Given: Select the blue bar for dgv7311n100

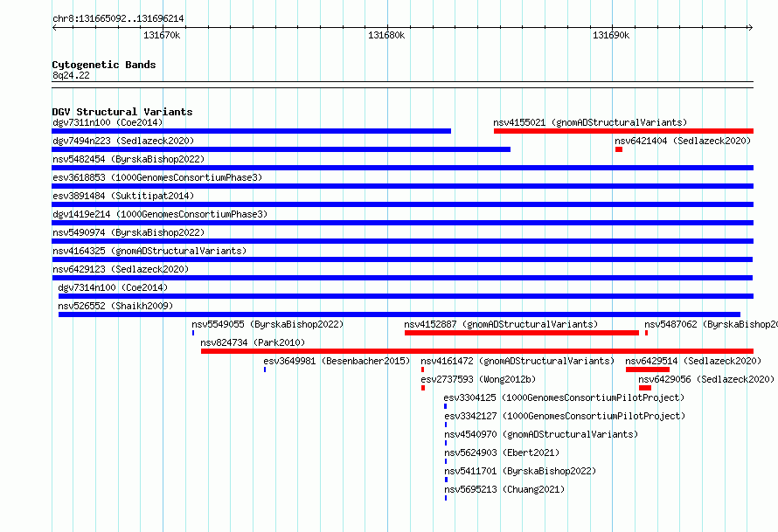Looking at the screenshot, I should click(x=252, y=131).
